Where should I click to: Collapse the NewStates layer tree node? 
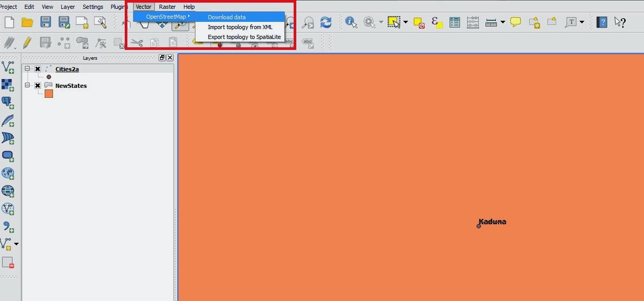point(28,86)
